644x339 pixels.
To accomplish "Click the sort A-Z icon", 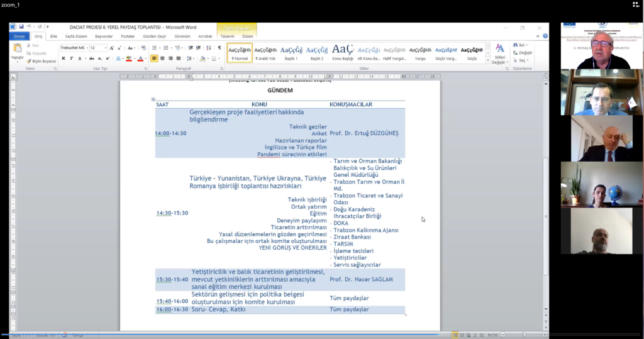I will [209, 48].
